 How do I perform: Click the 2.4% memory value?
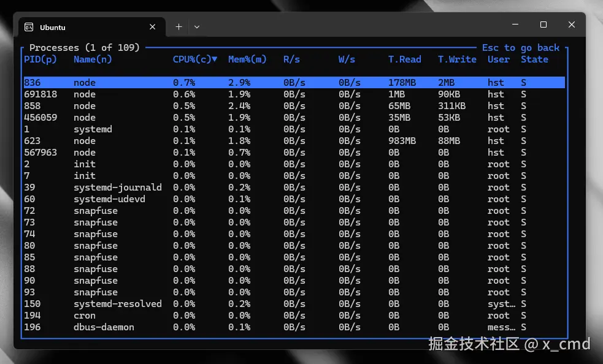pyautogui.click(x=239, y=105)
